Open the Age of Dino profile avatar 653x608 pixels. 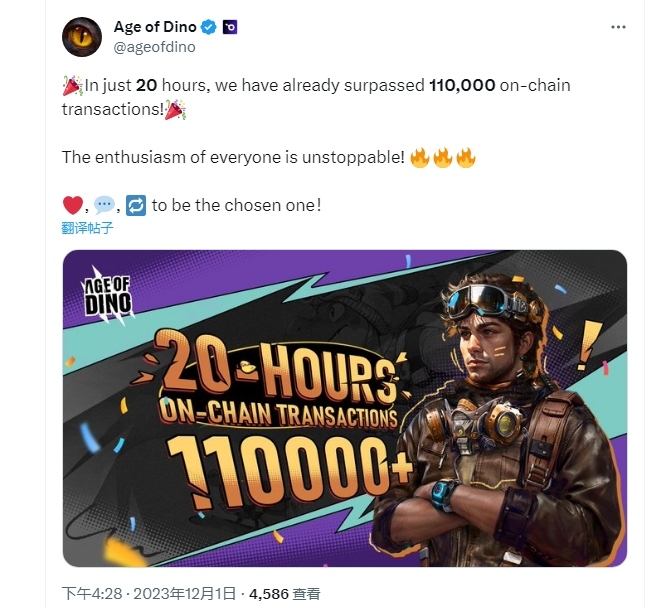[82, 37]
